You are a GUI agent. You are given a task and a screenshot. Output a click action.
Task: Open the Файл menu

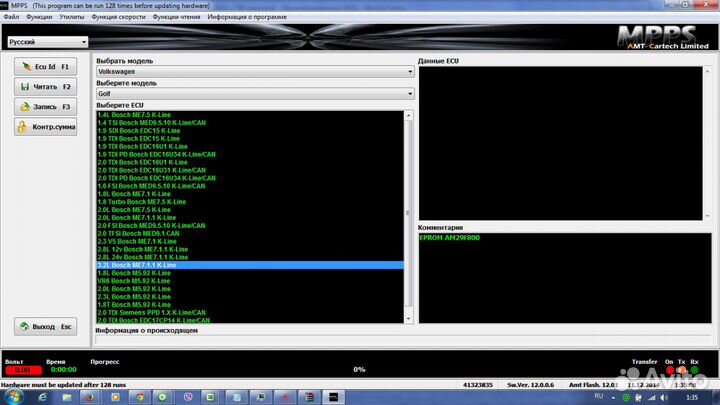pyautogui.click(x=11, y=17)
